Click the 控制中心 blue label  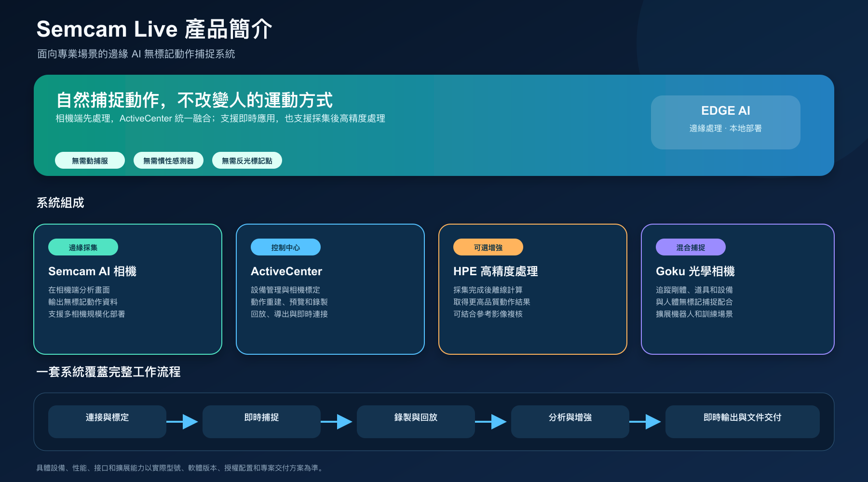pyautogui.click(x=285, y=247)
